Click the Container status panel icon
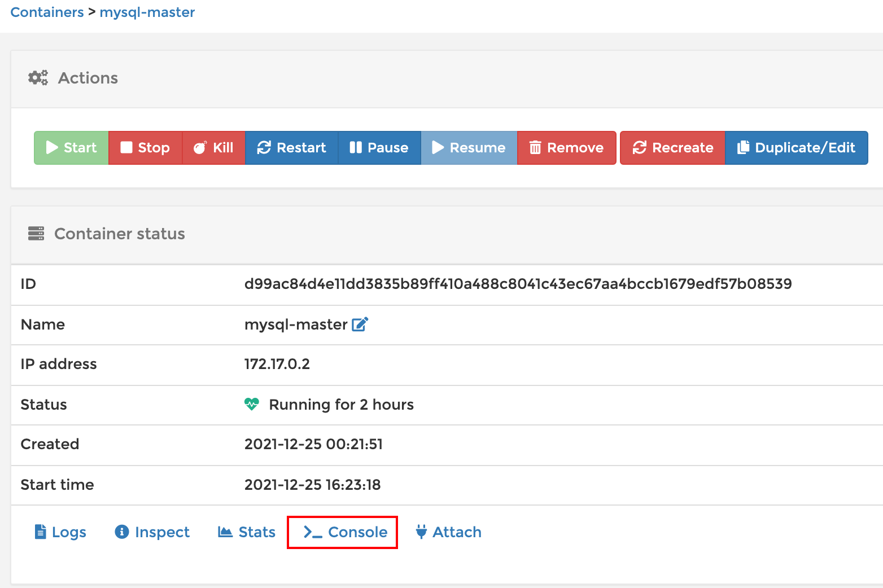Screen dimensions: 883x588 pyautogui.click(x=36, y=234)
